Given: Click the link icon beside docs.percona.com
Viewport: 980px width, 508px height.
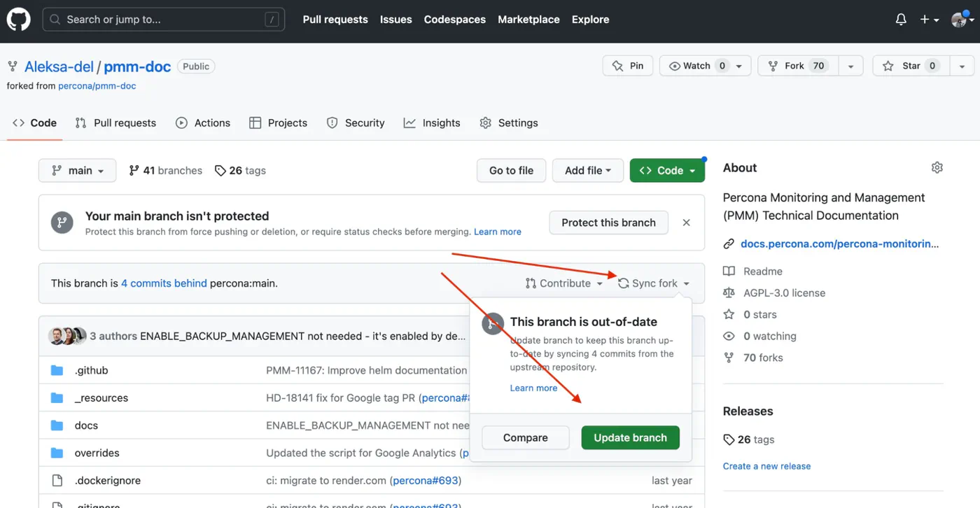Looking at the screenshot, I should pyautogui.click(x=729, y=244).
